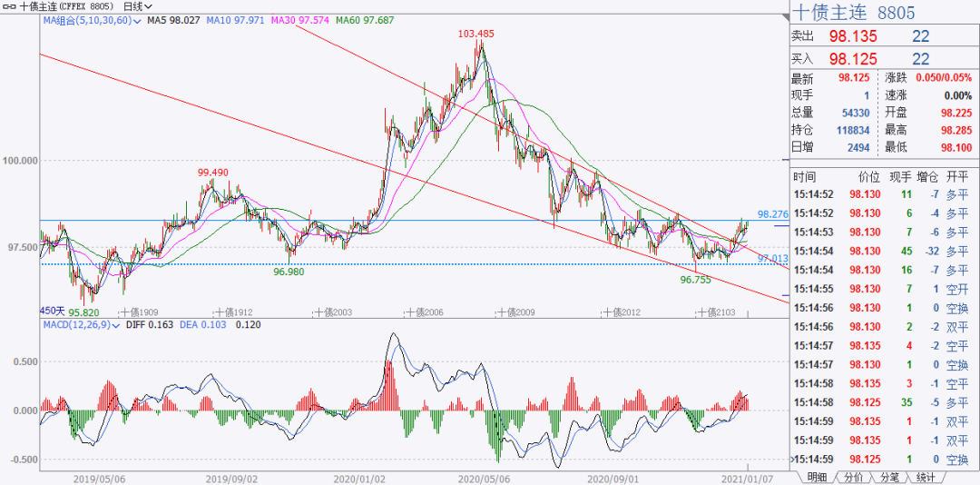
Task: Open the 日线 period dropdown
Action: point(132,5)
